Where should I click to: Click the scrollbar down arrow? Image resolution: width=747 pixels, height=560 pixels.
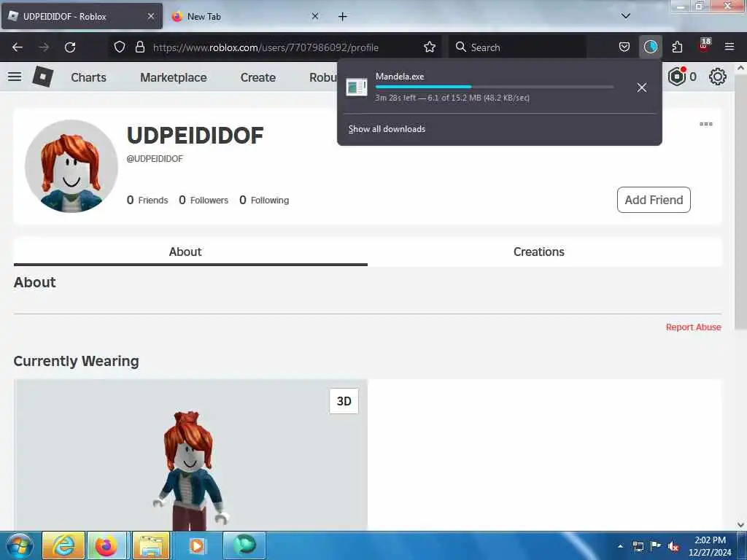[x=740, y=525]
